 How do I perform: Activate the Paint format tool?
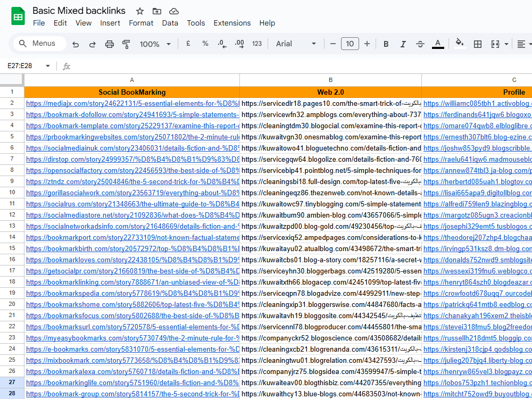pyautogui.click(x=126, y=44)
